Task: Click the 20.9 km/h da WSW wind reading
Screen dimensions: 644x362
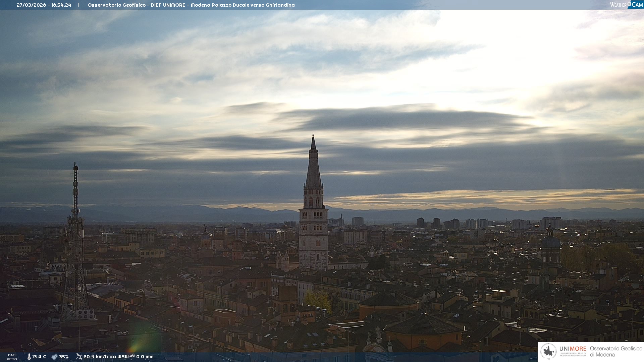Action: point(106,357)
